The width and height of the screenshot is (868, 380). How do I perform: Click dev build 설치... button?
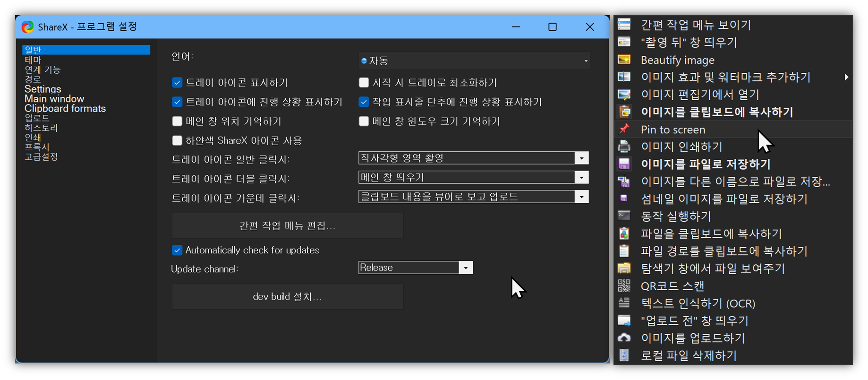click(x=288, y=296)
